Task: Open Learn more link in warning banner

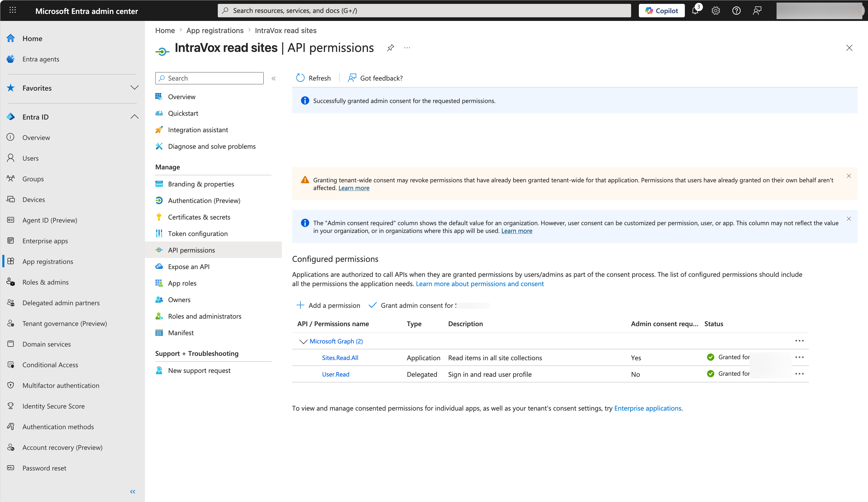Action: [x=354, y=188]
